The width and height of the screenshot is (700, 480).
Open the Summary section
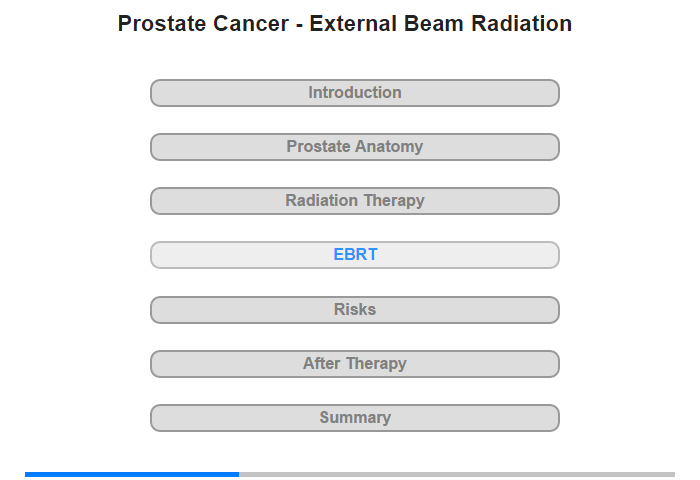pyautogui.click(x=355, y=418)
